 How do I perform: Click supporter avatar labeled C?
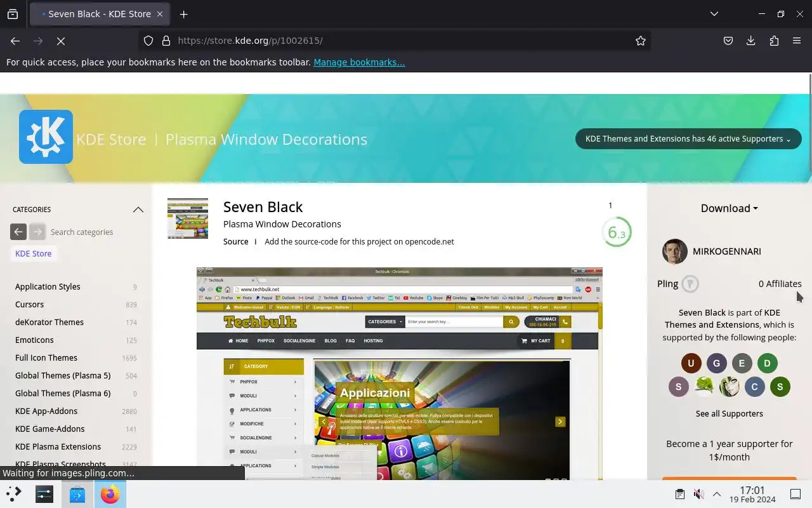755,386
